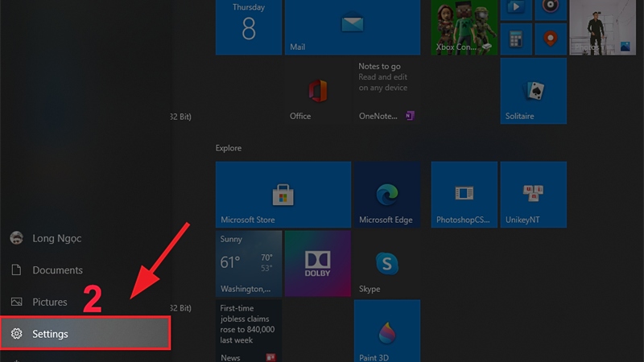
Task: Click the Settings gear icon
Action: click(16, 334)
